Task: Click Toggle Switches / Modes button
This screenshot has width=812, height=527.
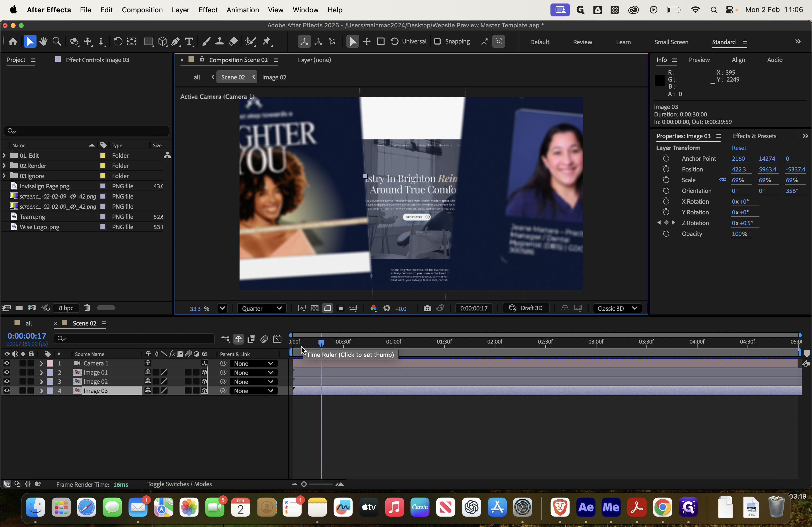Action: click(179, 484)
